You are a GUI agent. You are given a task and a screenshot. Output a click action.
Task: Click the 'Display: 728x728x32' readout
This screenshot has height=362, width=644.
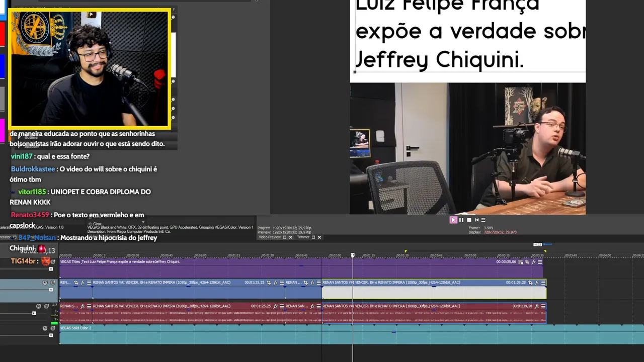[493, 232]
